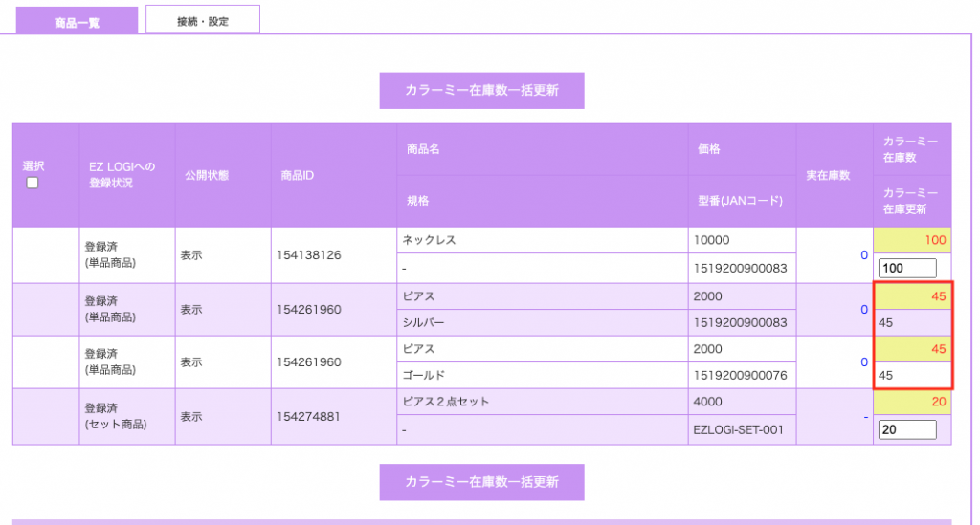Tick the 選択 select-all checkbox in header
Viewport: 980px width, 525px height.
33,183
